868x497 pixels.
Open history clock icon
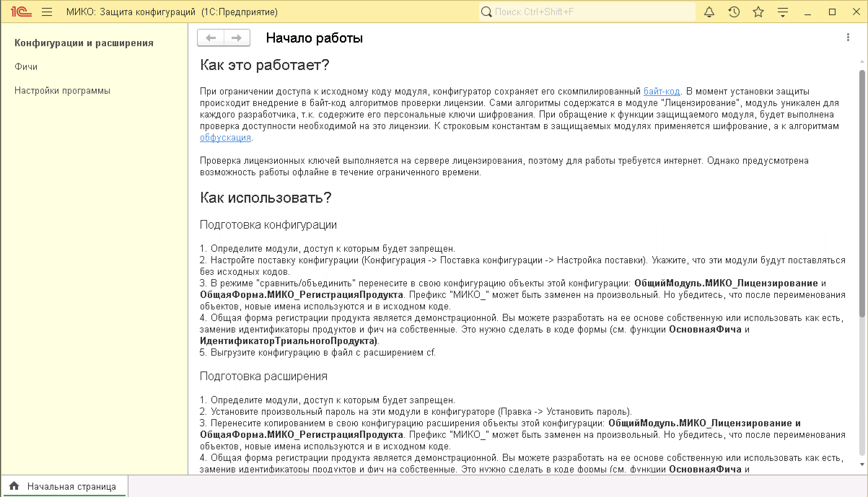(x=734, y=12)
